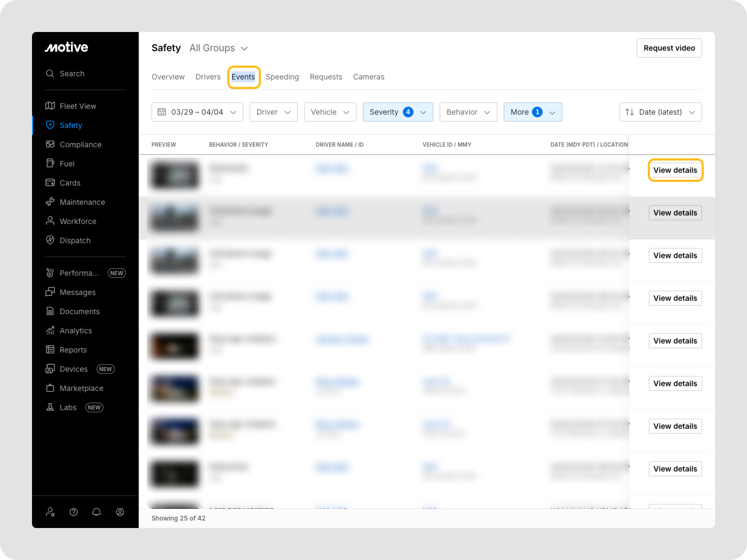Viewport: 747px width, 560px height.
Task: Click the Request video button
Action: tap(669, 48)
